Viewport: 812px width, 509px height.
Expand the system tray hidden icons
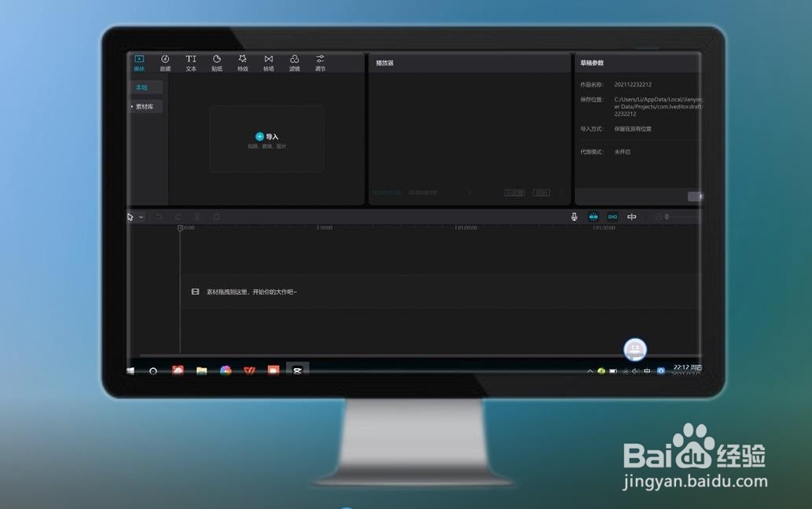[590, 371]
